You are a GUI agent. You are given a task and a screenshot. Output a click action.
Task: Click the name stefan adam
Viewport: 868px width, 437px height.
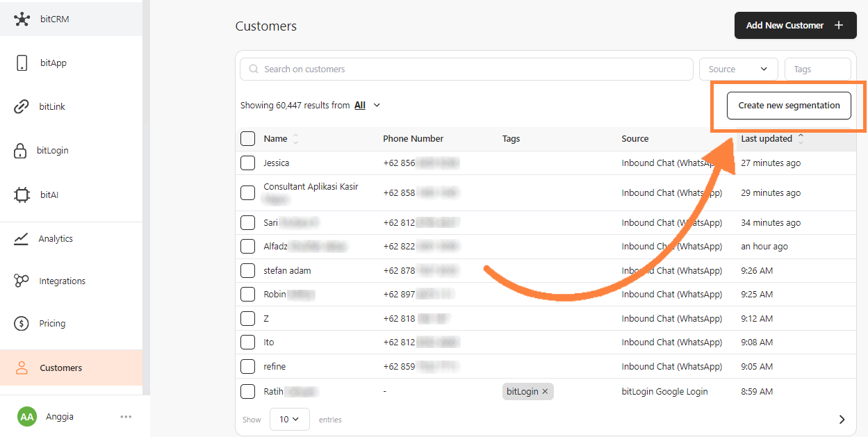(287, 271)
